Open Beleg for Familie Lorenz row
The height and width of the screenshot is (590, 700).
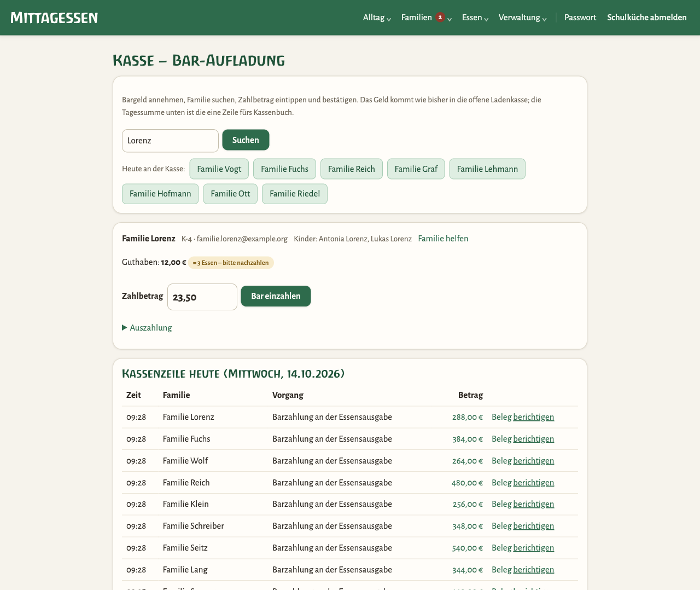pos(501,417)
